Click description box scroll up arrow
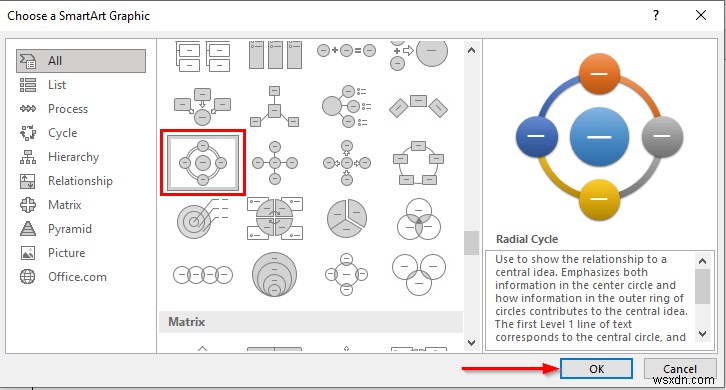Viewport: 726px width, 390px height. point(702,261)
